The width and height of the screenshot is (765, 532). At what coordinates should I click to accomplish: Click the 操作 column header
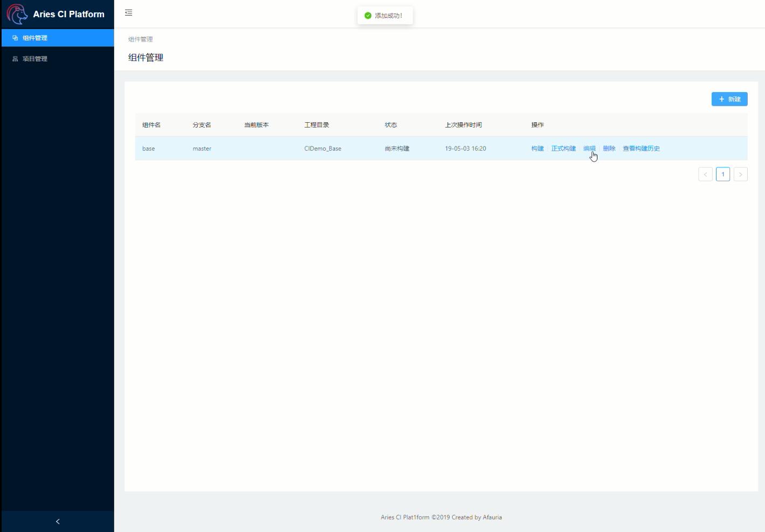[538, 125]
